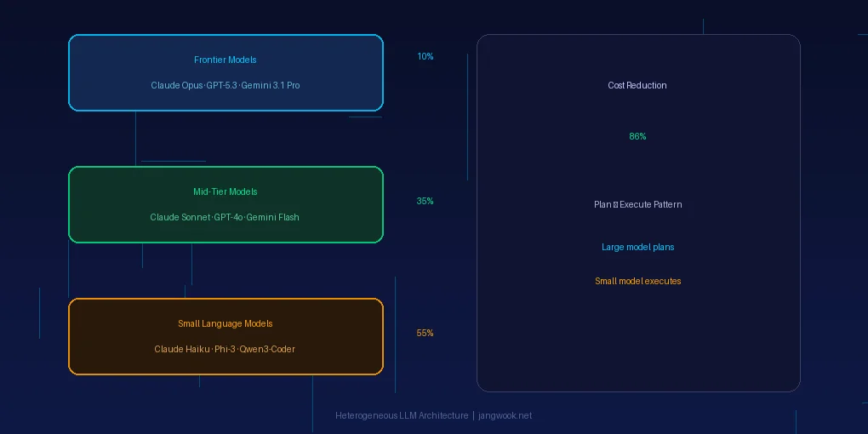
Task: Click the Large model plans text
Action: tap(637, 248)
